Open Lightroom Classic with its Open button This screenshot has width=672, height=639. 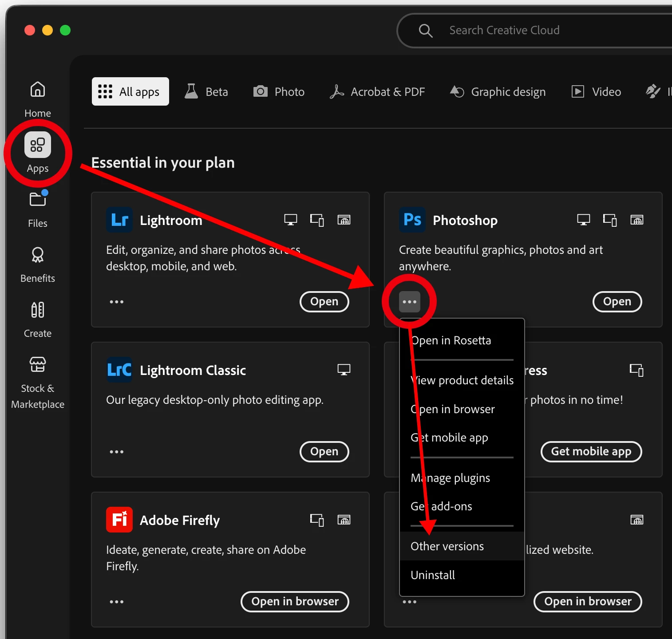[x=324, y=452]
